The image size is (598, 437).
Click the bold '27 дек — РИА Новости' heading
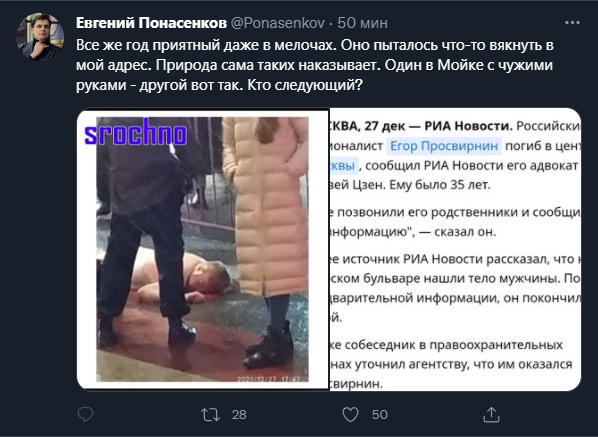[x=438, y=126]
